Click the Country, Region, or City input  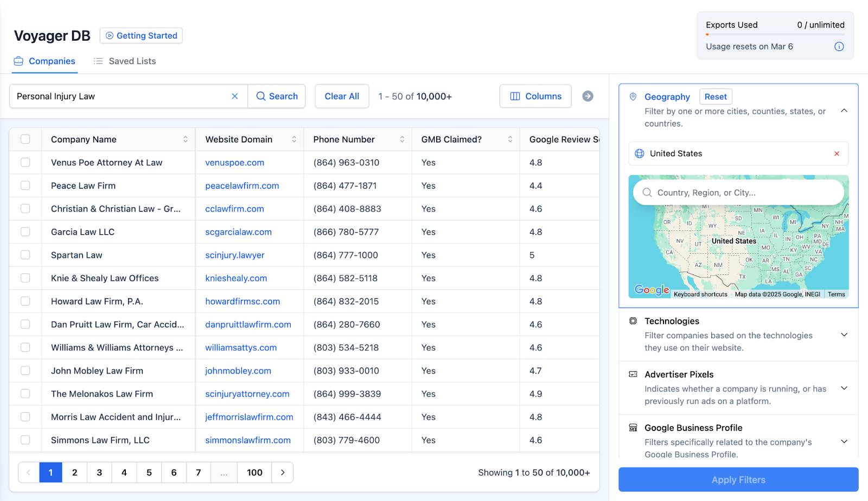(x=738, y=192)
